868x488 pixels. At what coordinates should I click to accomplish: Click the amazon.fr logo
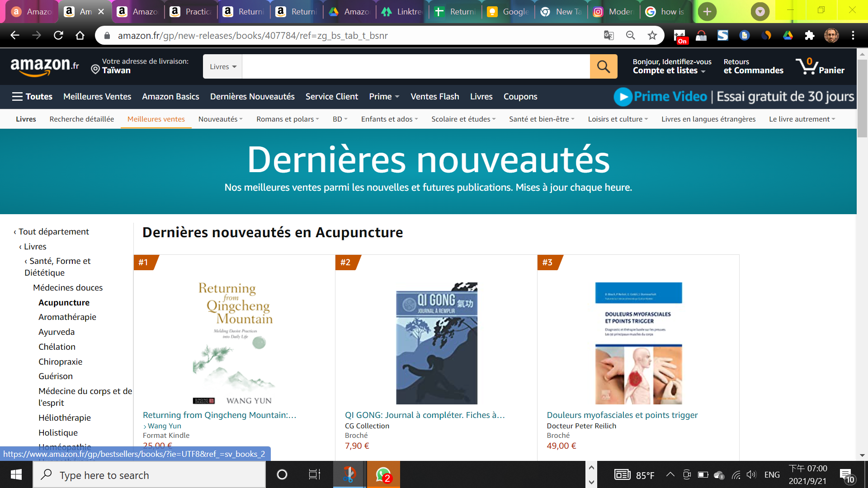click(45, 66)
